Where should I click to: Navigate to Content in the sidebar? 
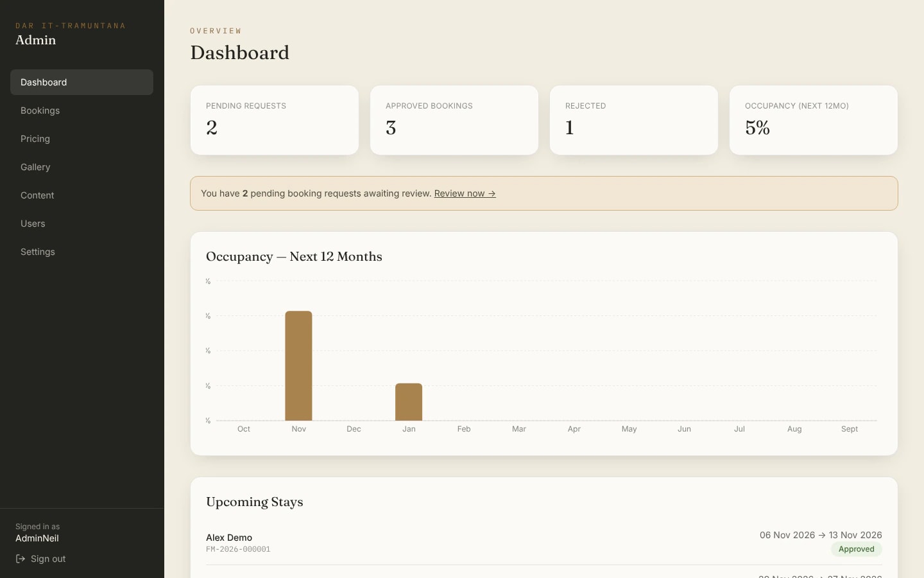81,195
